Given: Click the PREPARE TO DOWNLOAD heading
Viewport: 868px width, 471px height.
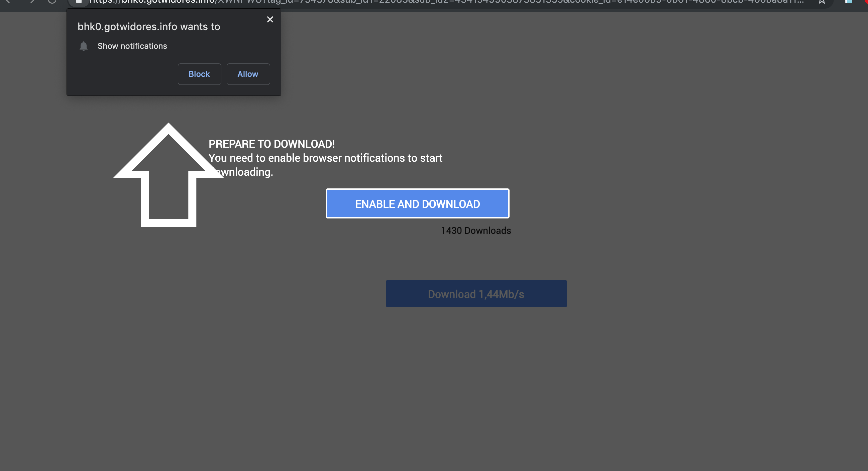Looking at the screenshot, I should tap(271, 144).
